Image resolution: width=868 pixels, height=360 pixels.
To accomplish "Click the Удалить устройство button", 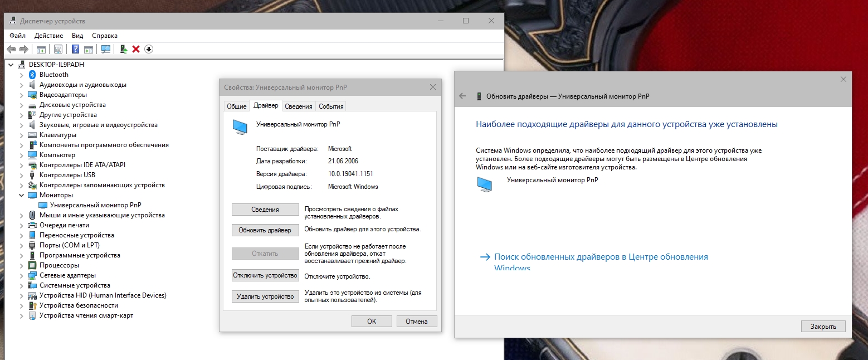I will click(x=265, y=296).
